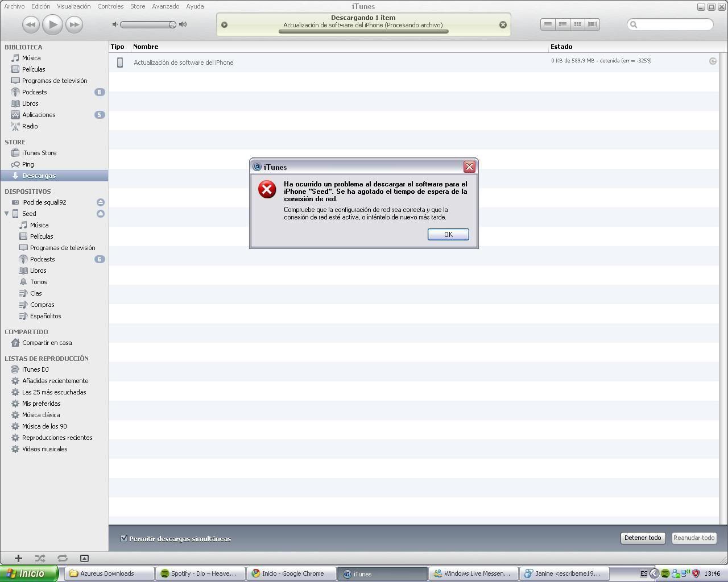Image resolution: width=728 pixels, height=582 pixels.
Task: Switch to list view icon
Action: (x=548, y=24)
